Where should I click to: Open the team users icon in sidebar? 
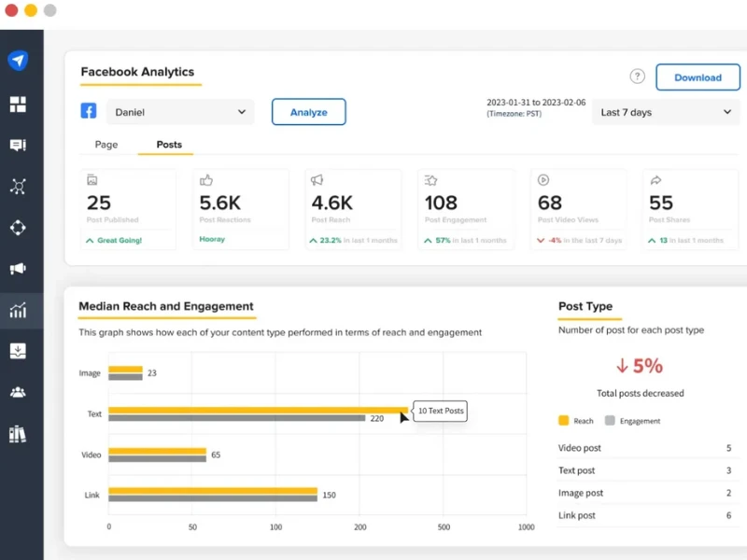[x=18, y=392]
